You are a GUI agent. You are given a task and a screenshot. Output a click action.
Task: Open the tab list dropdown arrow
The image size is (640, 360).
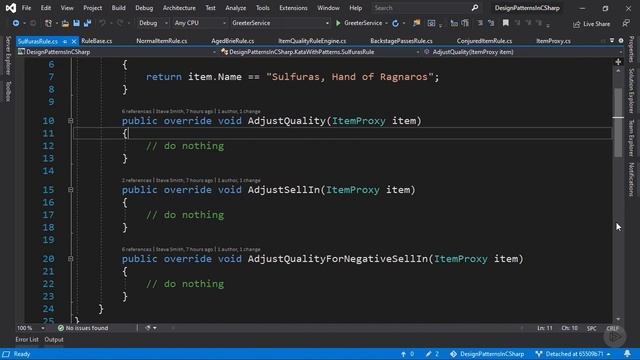tap(612, 40)
